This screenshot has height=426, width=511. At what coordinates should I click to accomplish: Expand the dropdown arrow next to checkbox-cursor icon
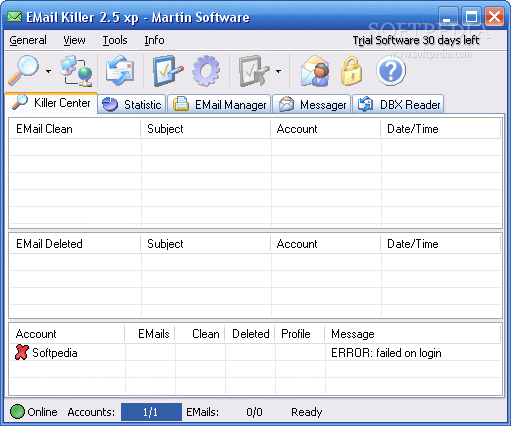[278, 71]
